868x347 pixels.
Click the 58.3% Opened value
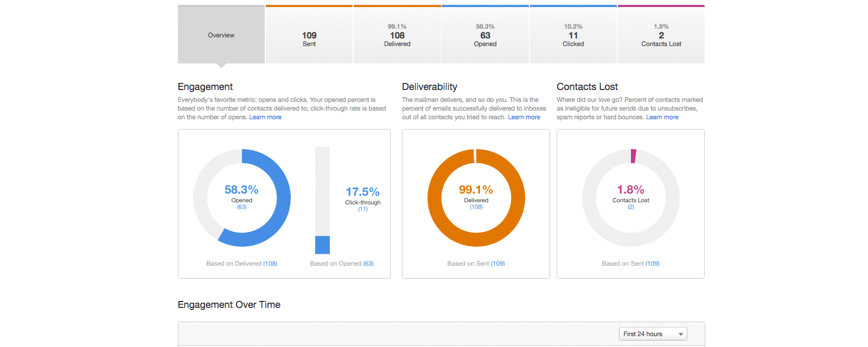[241, 190]
